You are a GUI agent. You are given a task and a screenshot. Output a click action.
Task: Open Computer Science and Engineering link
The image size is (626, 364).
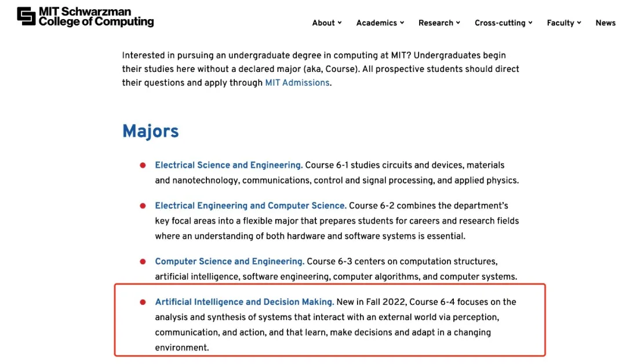[x=230, y=261]
